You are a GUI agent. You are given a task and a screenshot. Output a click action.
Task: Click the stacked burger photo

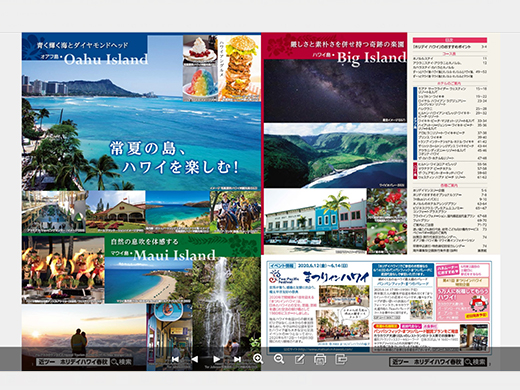coord(239,68)
